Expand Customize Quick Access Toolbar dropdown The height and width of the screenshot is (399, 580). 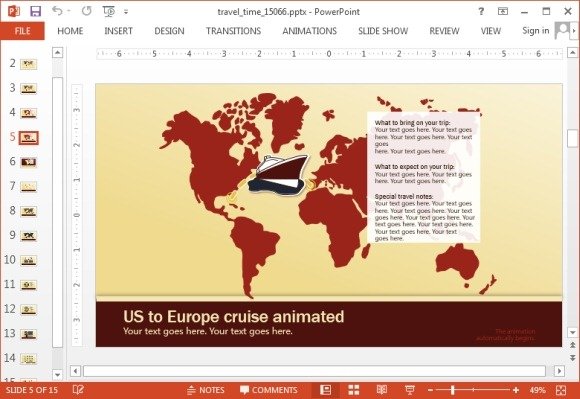point(126,12)
